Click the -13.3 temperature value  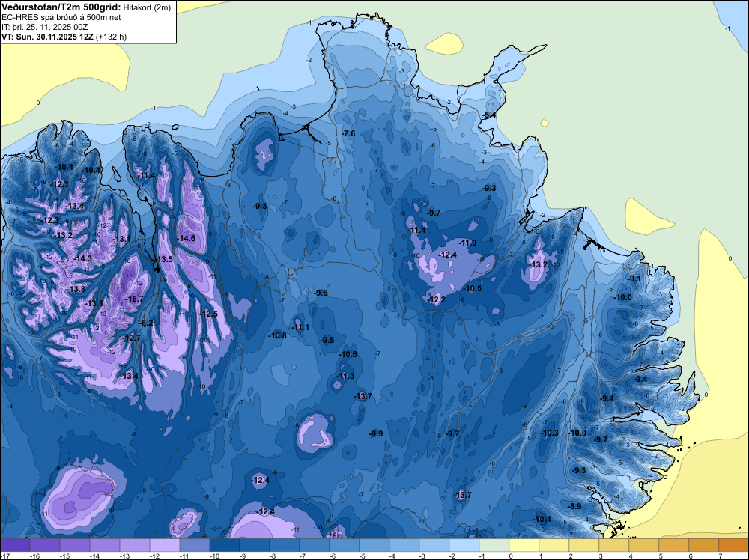click(x=94, y=304)
